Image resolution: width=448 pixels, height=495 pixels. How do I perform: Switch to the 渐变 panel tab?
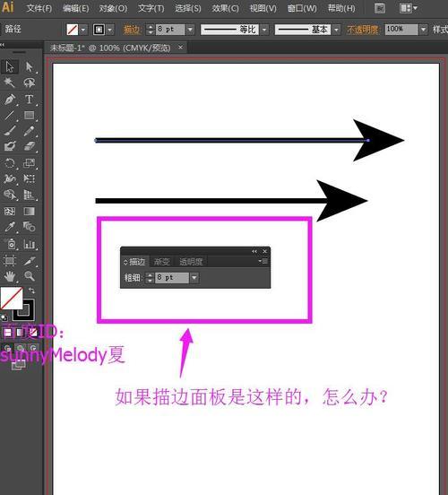pyautogui.click(x=162, y=261)
